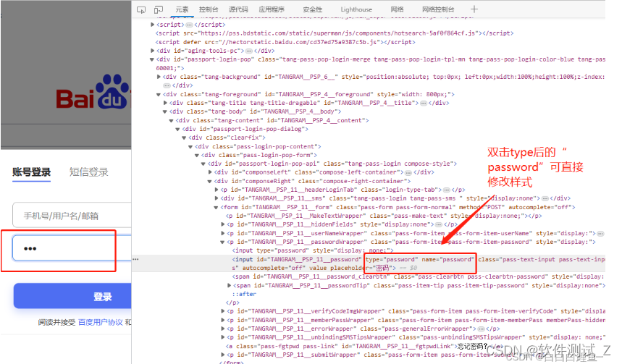Switch to the 控制台 tab

209,9
